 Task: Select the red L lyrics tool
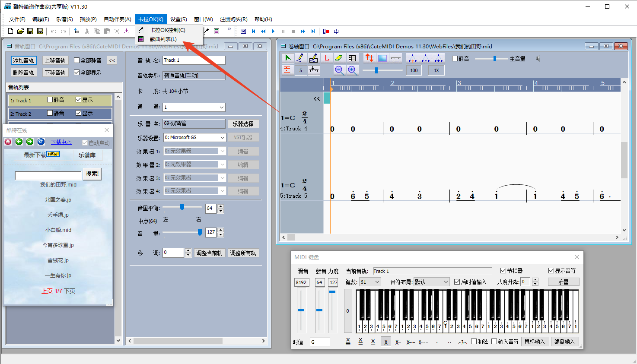click(x=326, y=58)
